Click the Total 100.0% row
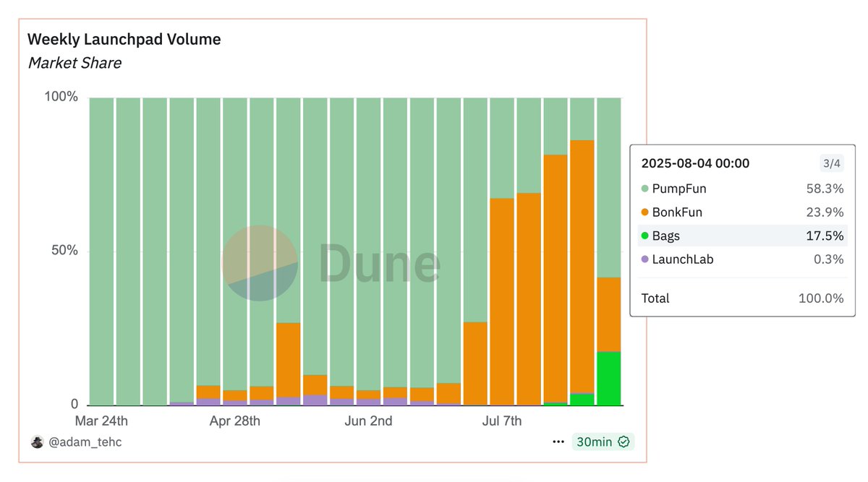 742,298
